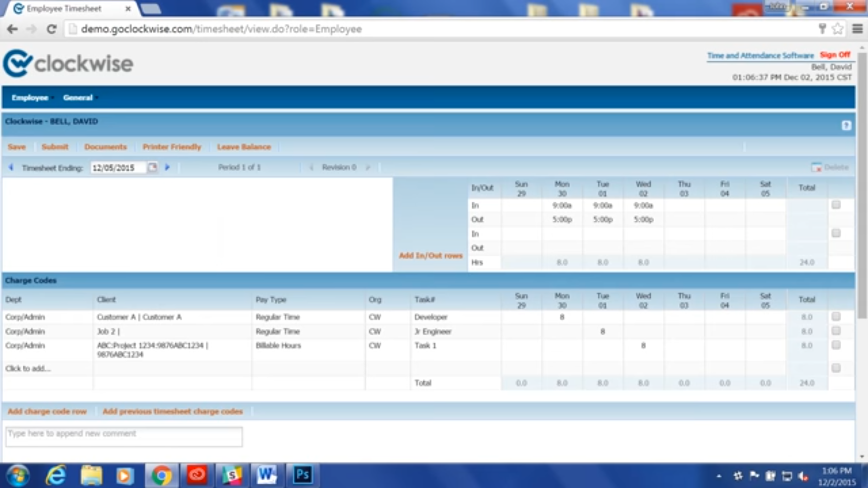This screenshot has width=868, height=488.
Task: Open the calendar date picker icon
Action: pyautogui.click(x=152, y=167)
